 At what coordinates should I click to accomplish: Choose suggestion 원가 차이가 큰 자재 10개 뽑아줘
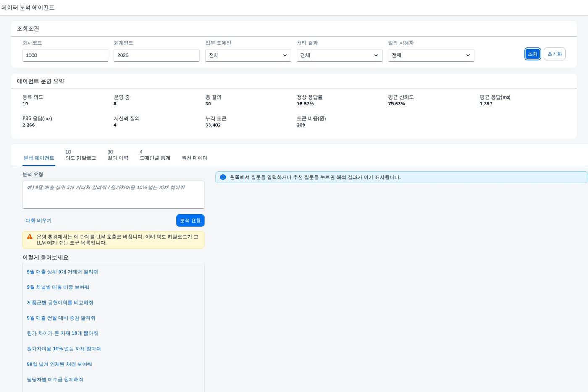tap(63, 334)
